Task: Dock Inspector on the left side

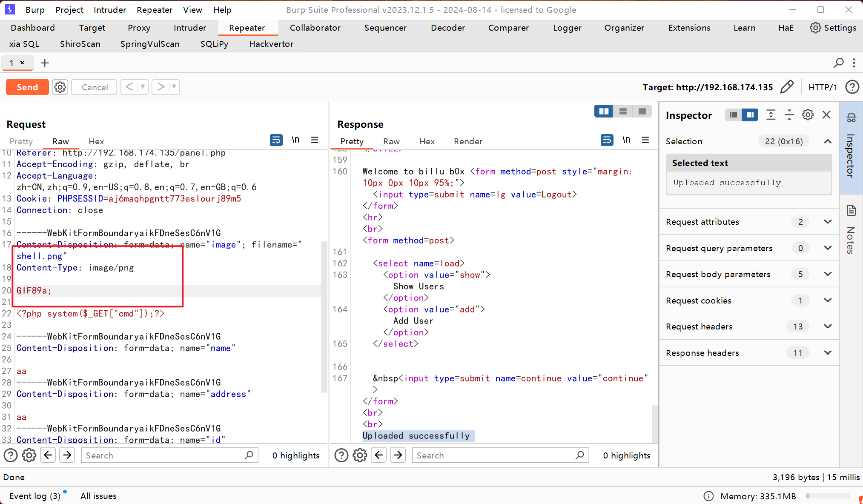Action: tap(733, 115)
